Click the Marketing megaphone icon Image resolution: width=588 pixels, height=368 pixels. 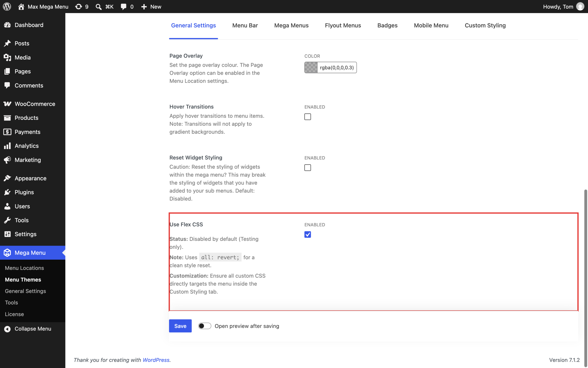pyautogui.click(x=7, y=160)
